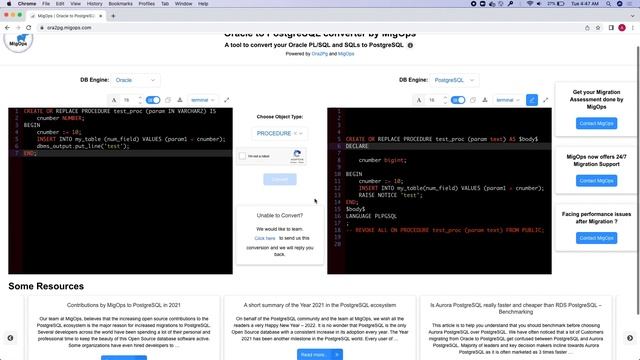The width and height of the screenshot is (640, 360).
Task: Click the Oracle editor font size number field
Action: [x=127, y=100]
